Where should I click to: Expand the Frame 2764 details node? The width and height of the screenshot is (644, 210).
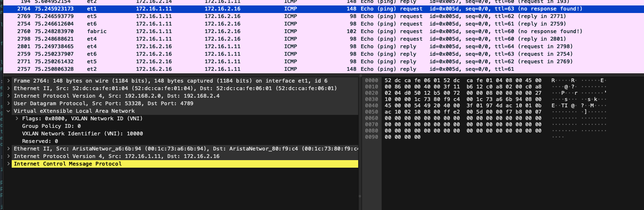pos(9,80)
